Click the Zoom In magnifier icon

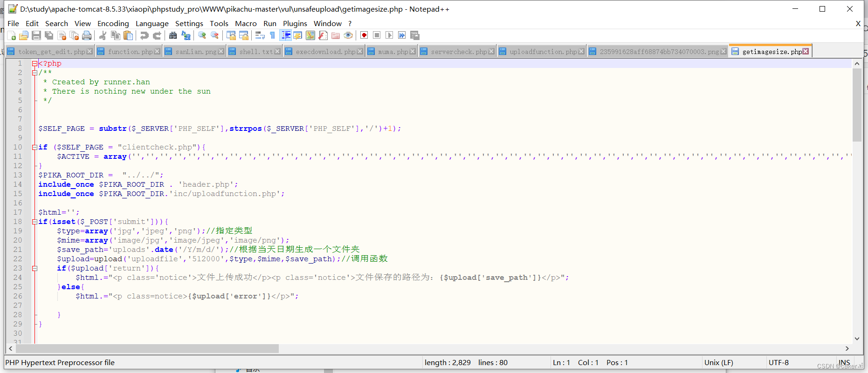coord(202,35)
